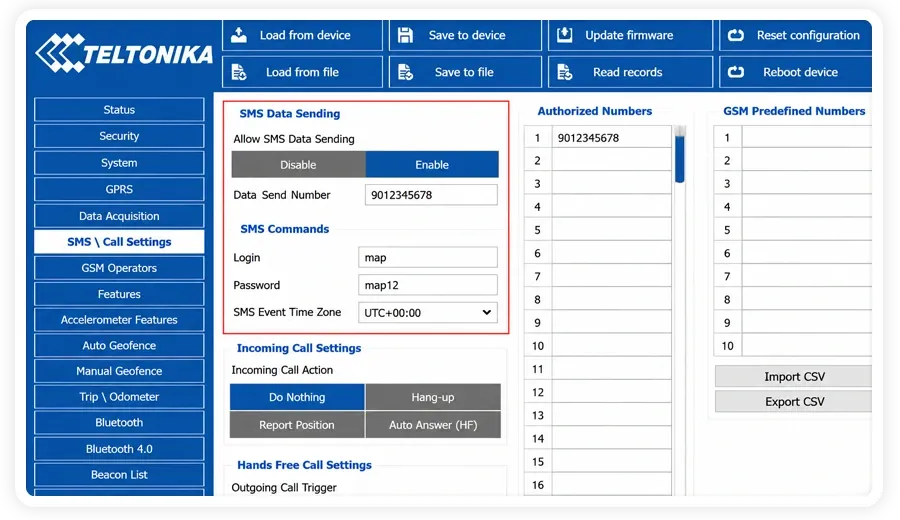Disable SMS Data Sending
Screen dimensions: 900x520
pos(298,165)
